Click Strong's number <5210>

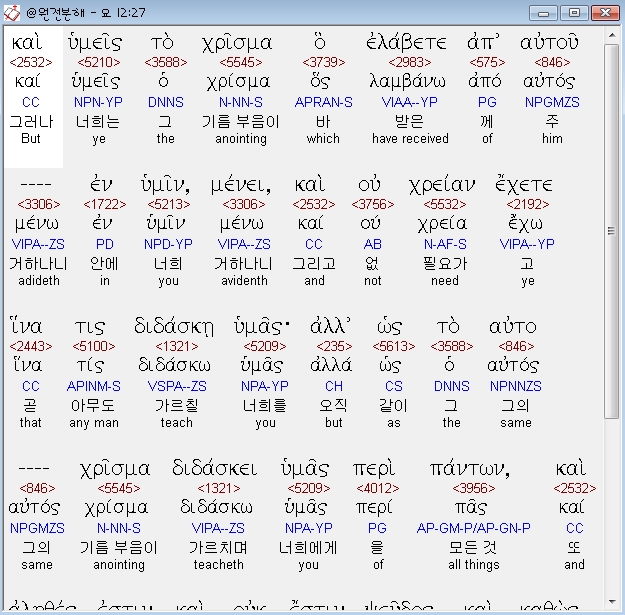[x=99, y=63]
